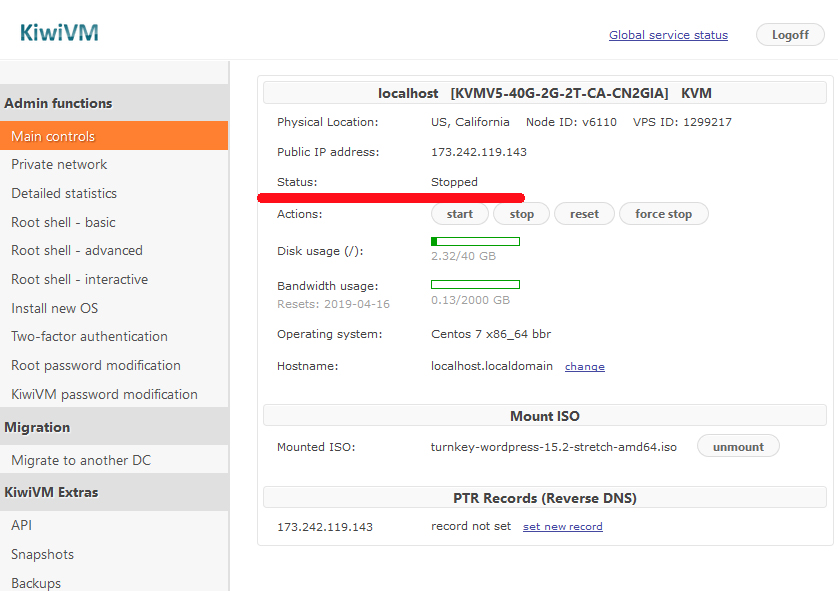838x591 pixels.
Task: Click the hostname change link
Action: coord(584,367)
